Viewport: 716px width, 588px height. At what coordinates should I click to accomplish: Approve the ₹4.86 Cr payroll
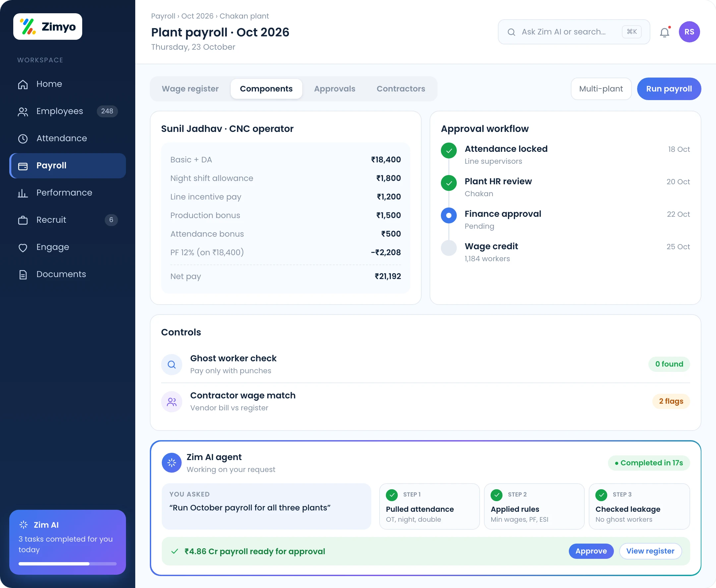coord(591,551)
